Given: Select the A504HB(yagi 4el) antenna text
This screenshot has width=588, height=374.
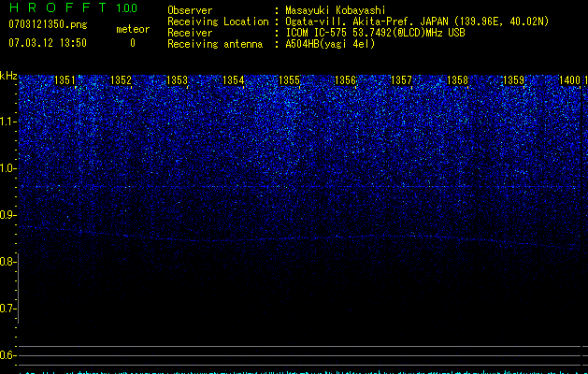Looking at the screenshot, I should point(330,44).
